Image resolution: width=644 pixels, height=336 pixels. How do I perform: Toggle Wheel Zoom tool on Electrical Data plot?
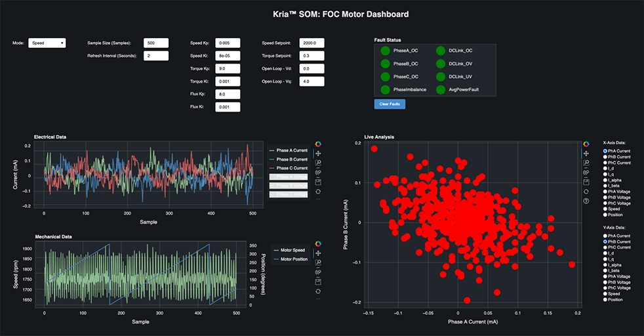click(318, 173)
